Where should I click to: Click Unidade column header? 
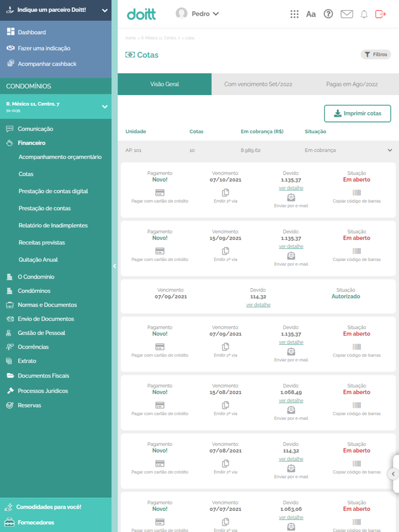[136, 132]
